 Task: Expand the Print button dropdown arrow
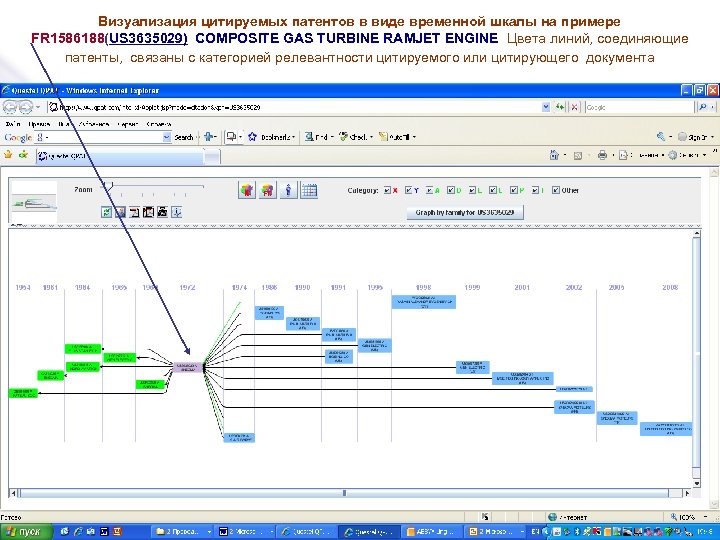point(613,156)
